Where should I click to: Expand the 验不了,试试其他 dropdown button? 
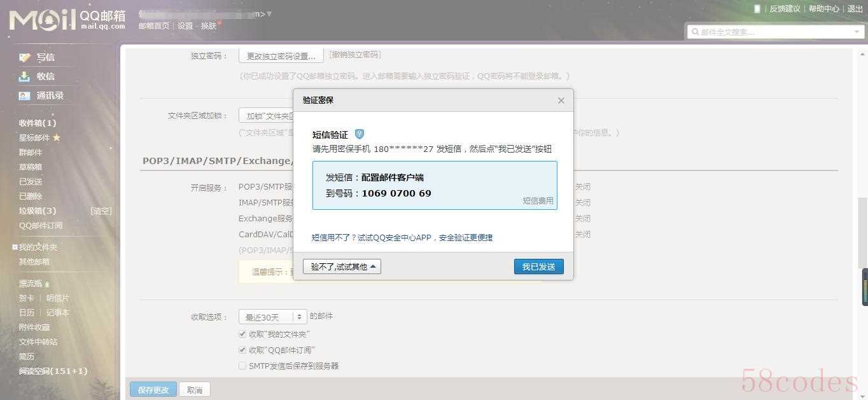point(342,266)
